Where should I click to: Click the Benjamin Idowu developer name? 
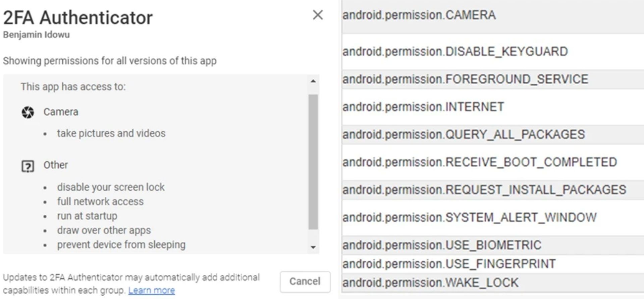pyautogui.click(x=36, y=35)
